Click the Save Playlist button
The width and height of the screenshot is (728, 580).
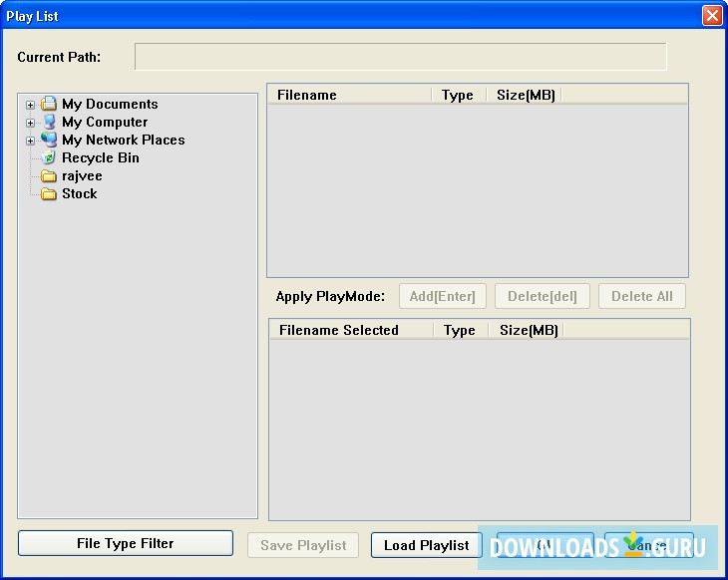point(303,545)
